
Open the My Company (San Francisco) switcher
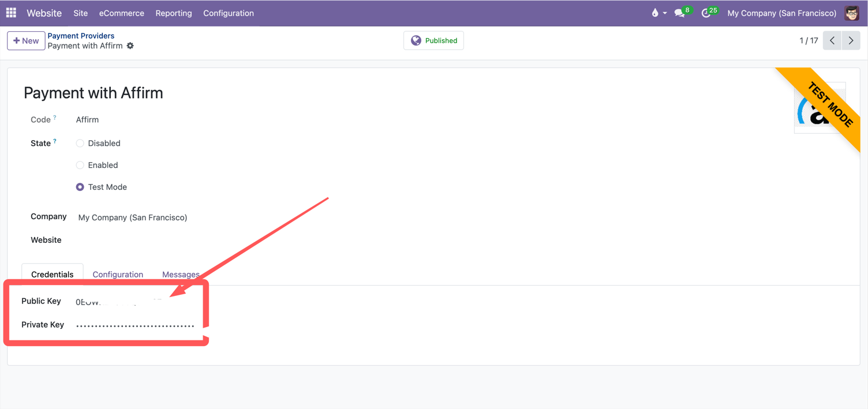[781, 13]
